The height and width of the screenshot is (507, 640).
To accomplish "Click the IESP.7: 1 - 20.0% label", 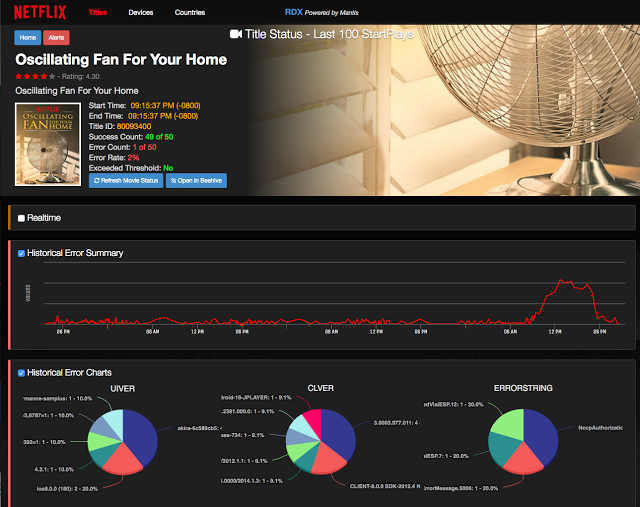I will coord(446,456).
